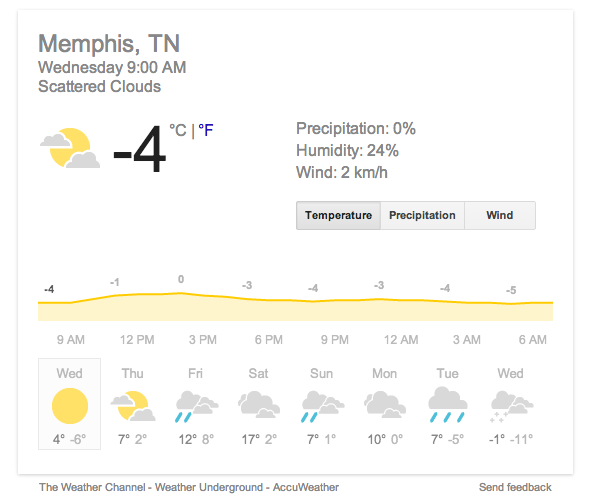
Task: Select Tuesday's heavy rain icon
Action: tap(448, 405)
